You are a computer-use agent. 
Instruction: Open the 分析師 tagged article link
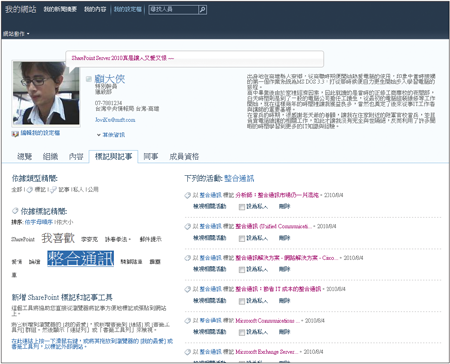(x=277, y=195)
